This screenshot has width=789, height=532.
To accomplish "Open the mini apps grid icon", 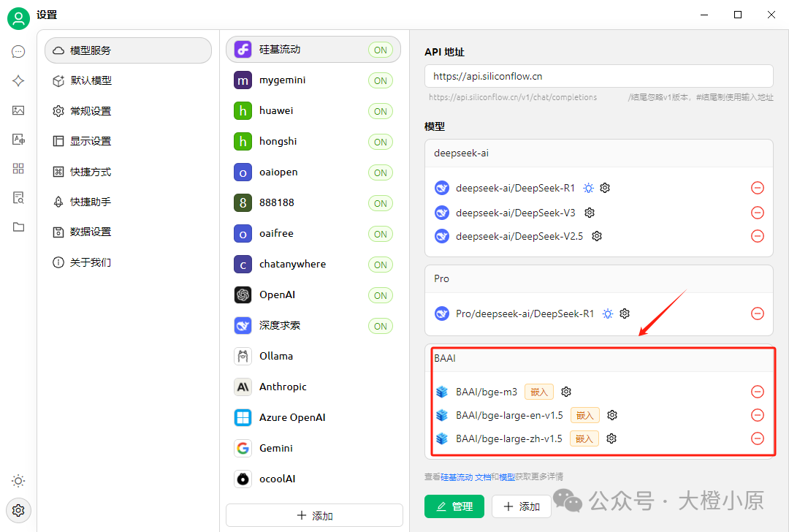I will [x=18, y=169].
